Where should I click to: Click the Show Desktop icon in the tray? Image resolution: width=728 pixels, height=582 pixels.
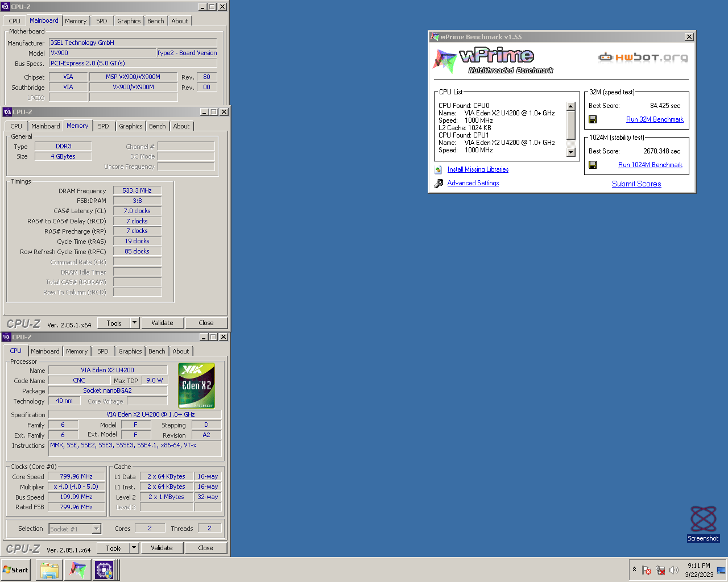pyautogui.click(x=721, y=570)
